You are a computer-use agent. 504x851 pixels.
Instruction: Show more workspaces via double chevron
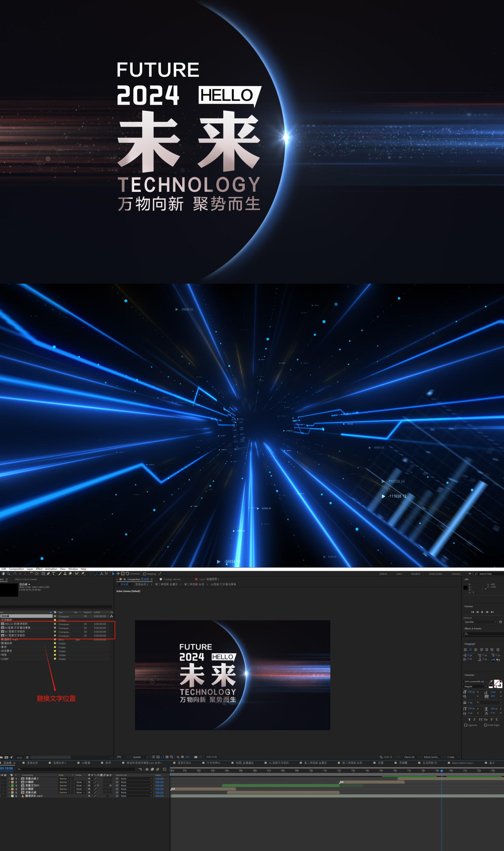470,574
